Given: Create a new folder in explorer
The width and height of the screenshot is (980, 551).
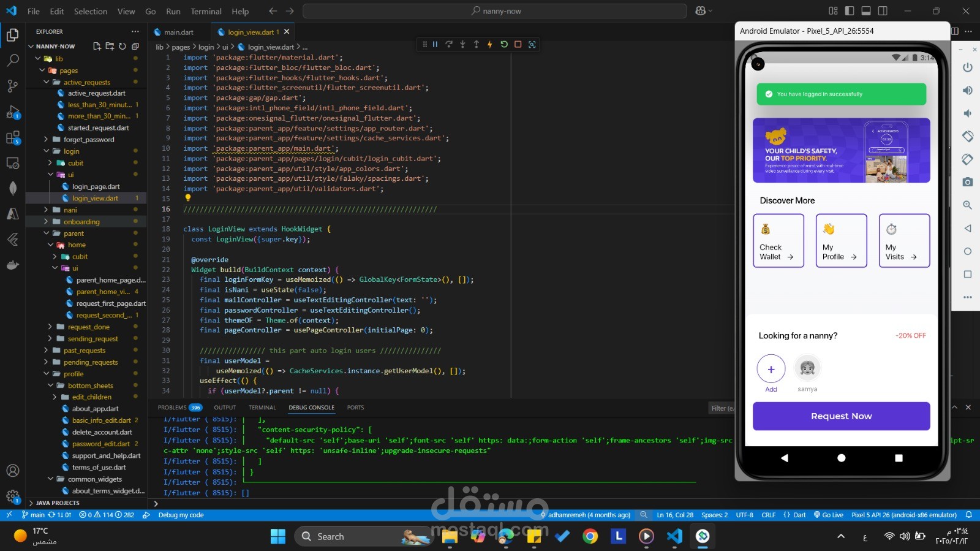Looking at the screenshot, I should [110, 46].
